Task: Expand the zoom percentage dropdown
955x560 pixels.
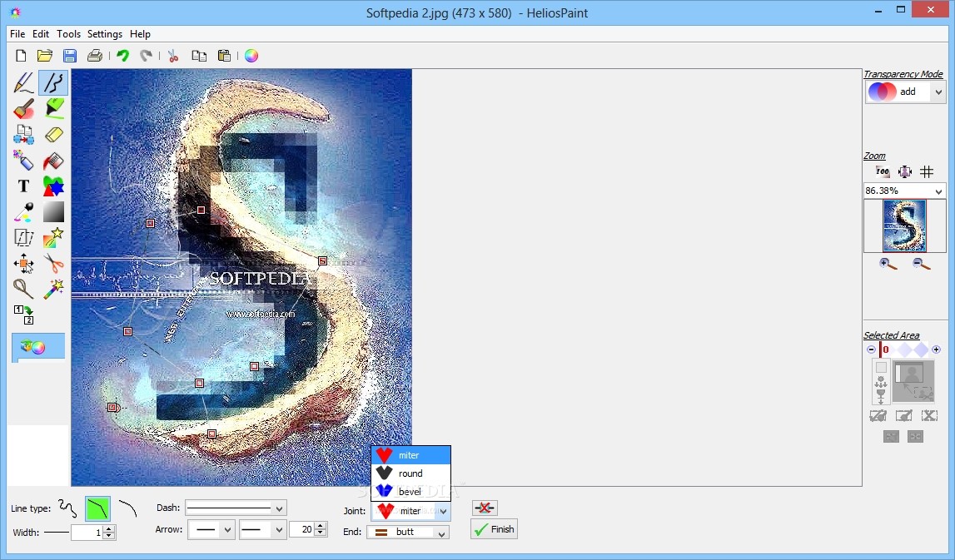Action: click(938, 191)
